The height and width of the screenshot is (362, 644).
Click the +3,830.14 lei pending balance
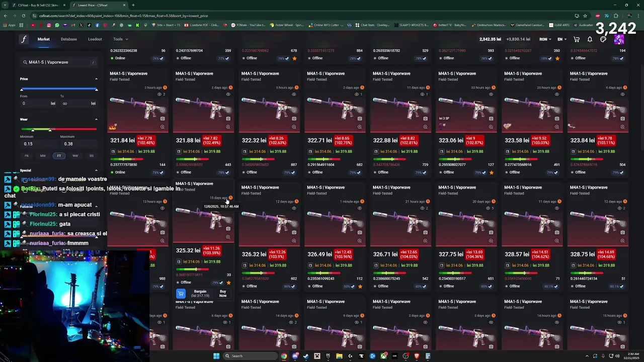[518, 39]
